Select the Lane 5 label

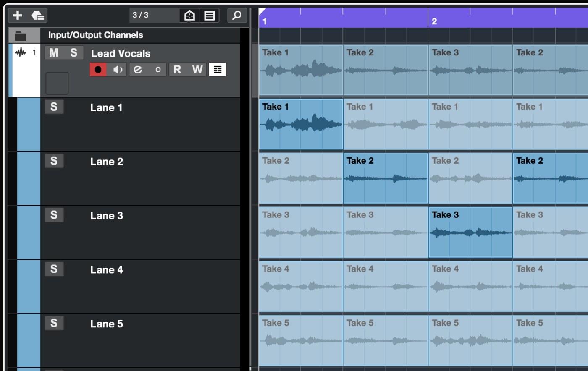click(107, 324)
